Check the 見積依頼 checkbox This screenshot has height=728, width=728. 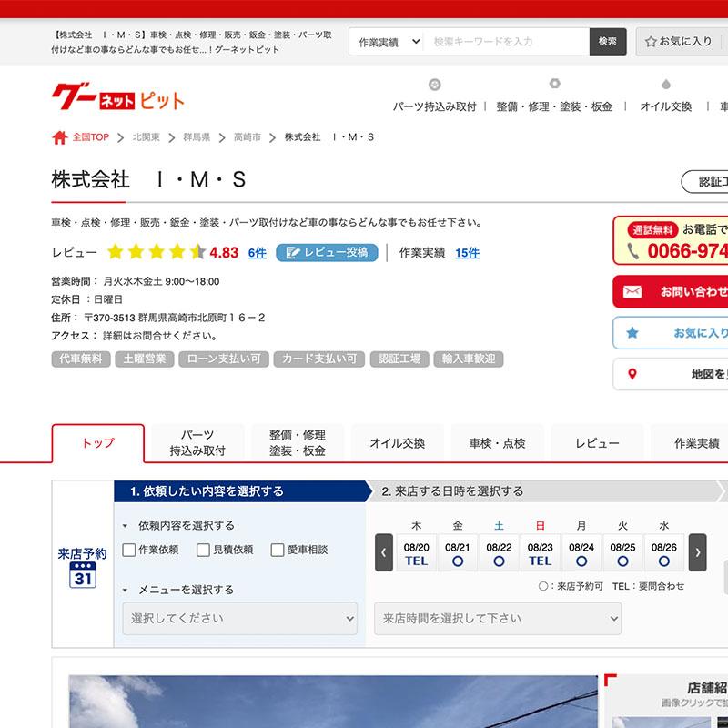(x=203, y=550)
